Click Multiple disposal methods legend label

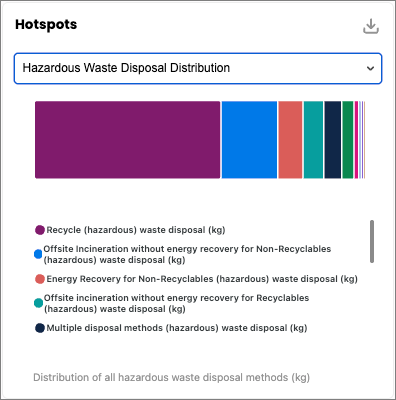click(177, 328)
